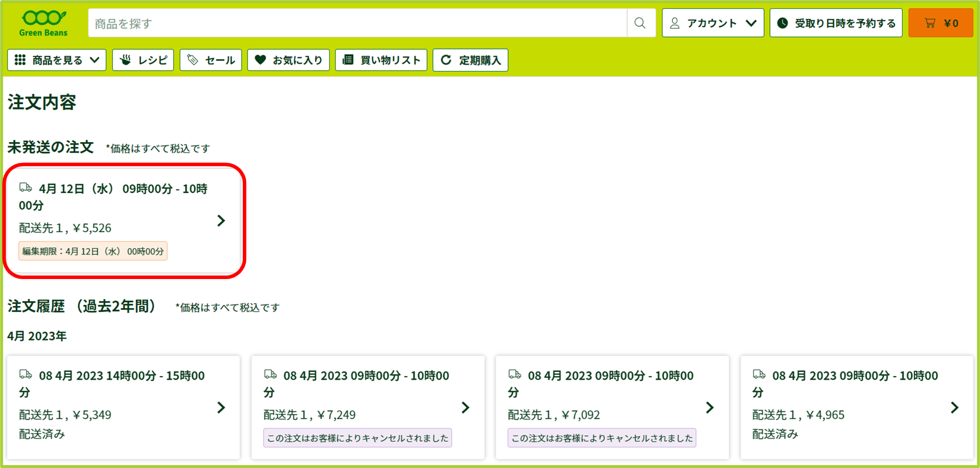Viewport: 980px width, 468px height.
Task: Click truck icon on 4月 12日 order
Action: (x=26, y=188)
